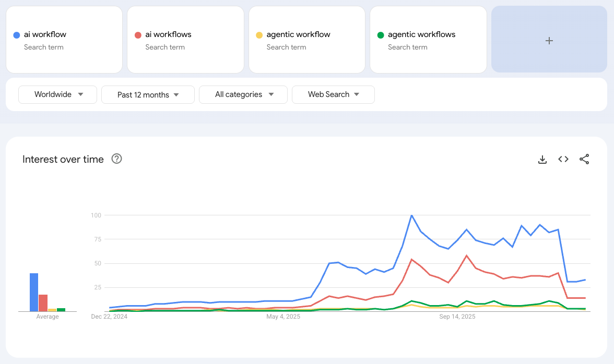The height and width of the screenshot is (364, 614).
Task: Switch search type via Web Search dropdown
Action: [333, 94]
